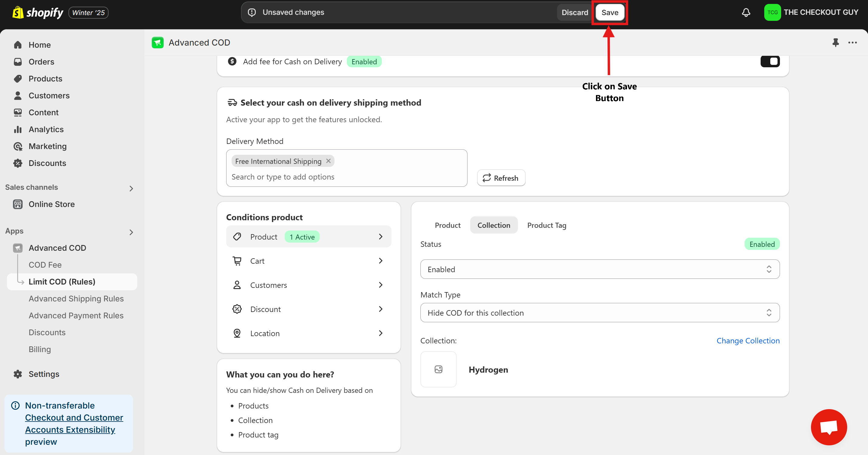Pin the Advanced COD app

[x=835, y=43]
